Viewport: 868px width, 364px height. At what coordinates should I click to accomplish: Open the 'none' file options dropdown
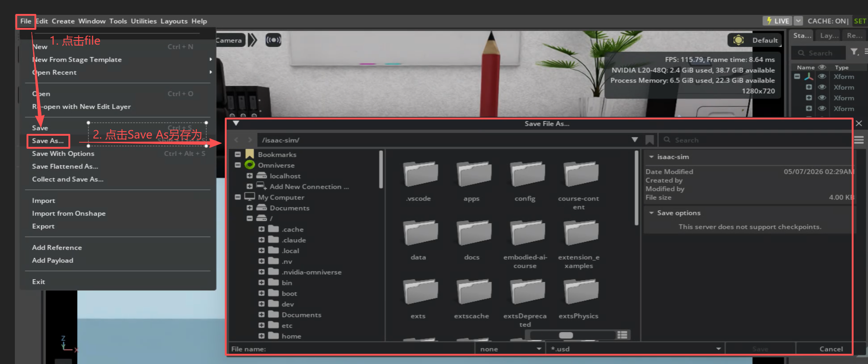click(510, 348)
